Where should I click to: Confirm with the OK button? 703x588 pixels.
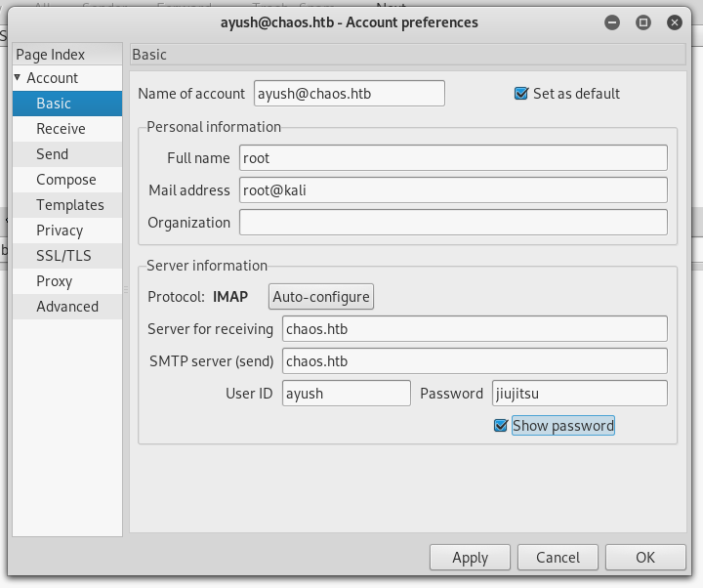tap(644, 558)
